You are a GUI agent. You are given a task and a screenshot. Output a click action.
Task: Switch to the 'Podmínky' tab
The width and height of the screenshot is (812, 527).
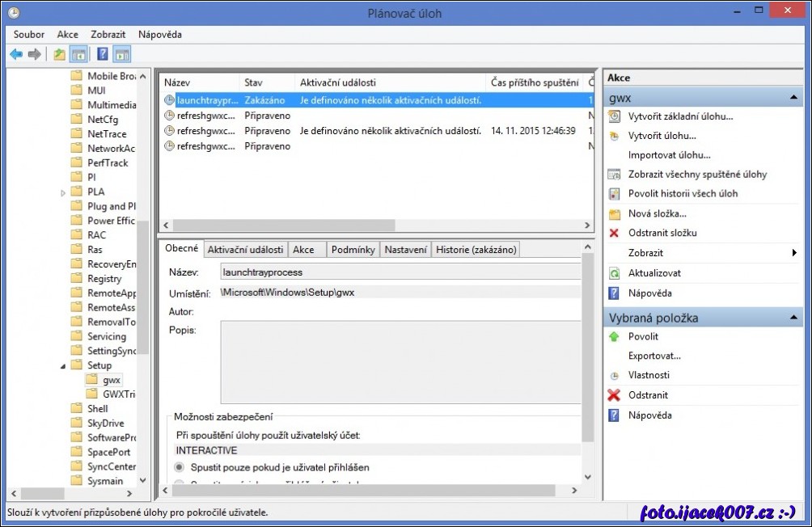pyautogui.click(x=353, y=250)
